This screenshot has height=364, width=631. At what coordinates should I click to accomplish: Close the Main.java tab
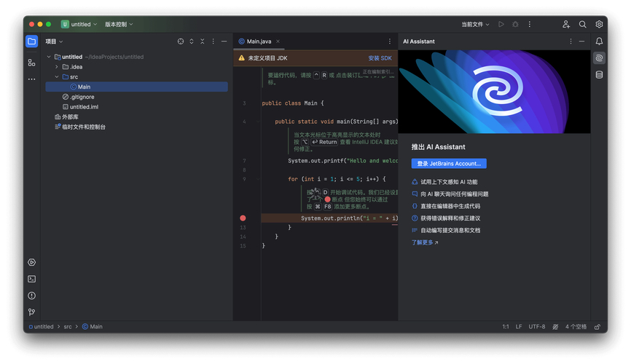coord(278,41)
